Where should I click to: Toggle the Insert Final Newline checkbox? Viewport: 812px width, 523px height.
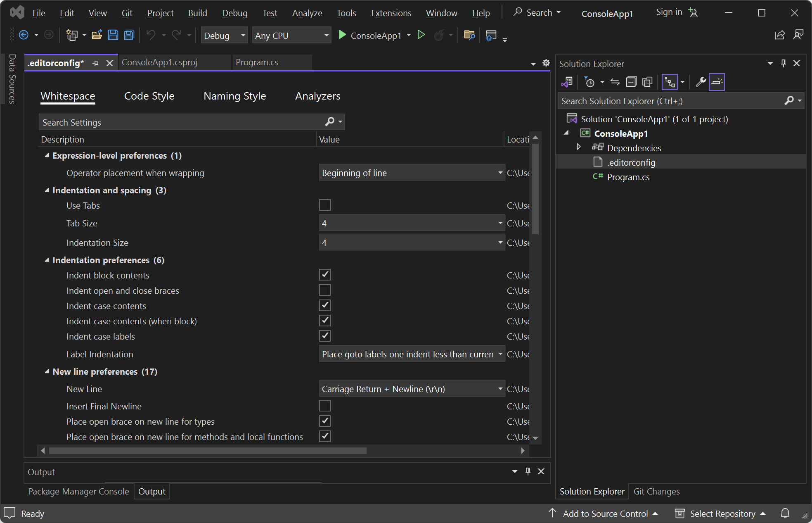click(325, 406)
